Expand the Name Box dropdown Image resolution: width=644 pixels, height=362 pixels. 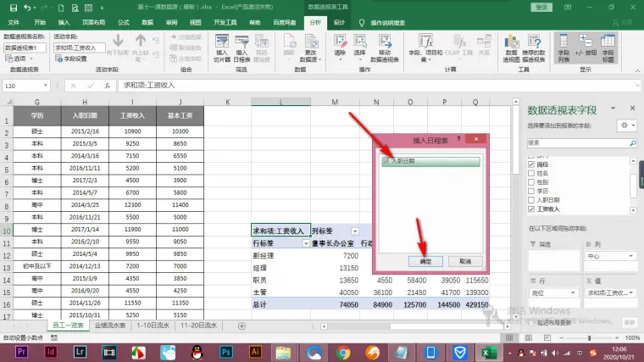[x=45, y=86]
